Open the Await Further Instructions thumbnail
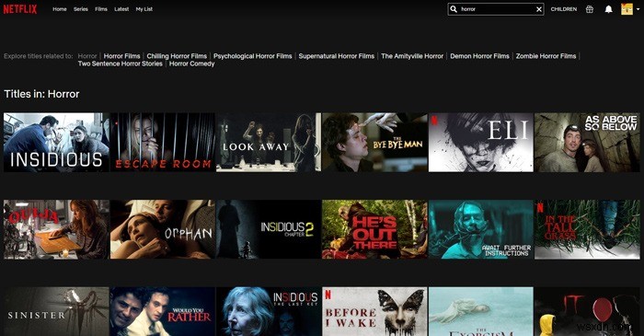Image resolution: width=644 pixels, height=336 pixels. tap(481, 229)
